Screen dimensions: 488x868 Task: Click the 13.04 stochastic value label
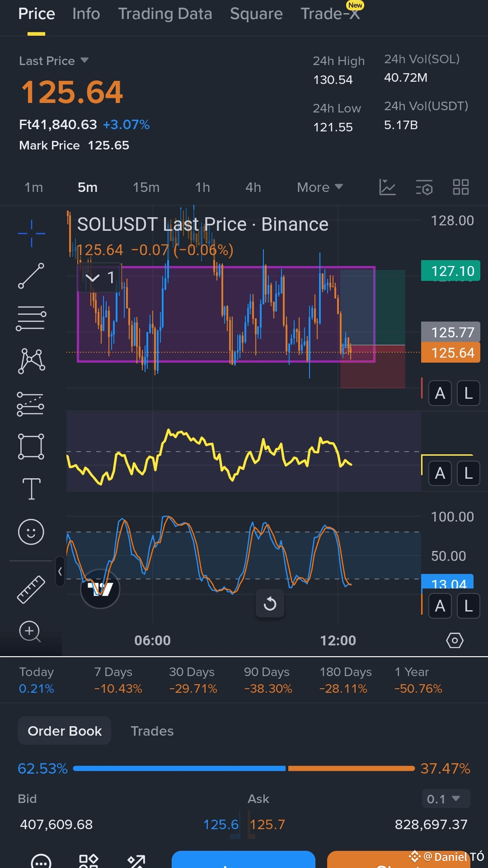click(x=447, y=582)
